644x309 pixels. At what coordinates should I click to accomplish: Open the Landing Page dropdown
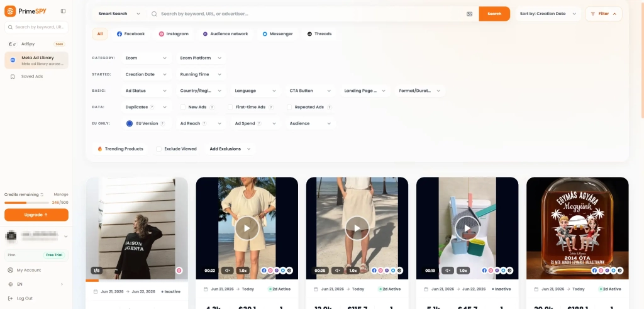(365, 91)
